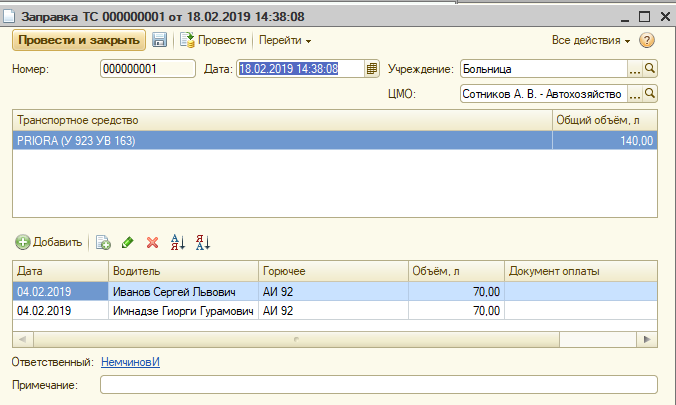Open help via the question mark icon
Viewport: 676px width, 405px height.
646,41
